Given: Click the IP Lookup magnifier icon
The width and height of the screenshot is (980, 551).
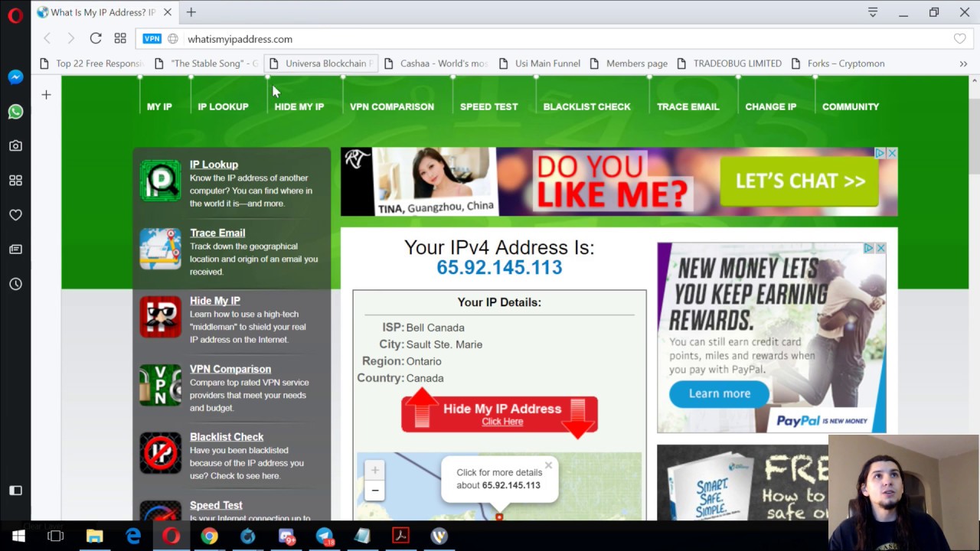Looking at the screenshot, I should [161, 181].
